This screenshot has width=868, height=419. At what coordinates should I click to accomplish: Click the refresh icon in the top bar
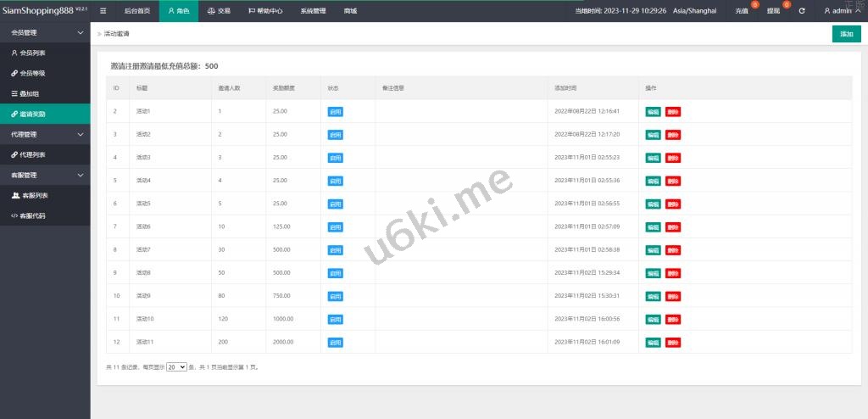click(x=801, y=11)
